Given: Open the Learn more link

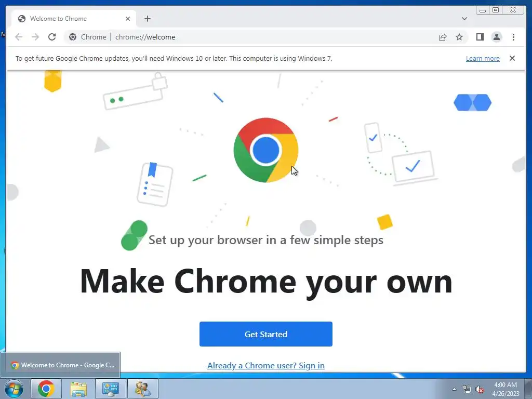Looking at the screenshot, I should point(483,58).
